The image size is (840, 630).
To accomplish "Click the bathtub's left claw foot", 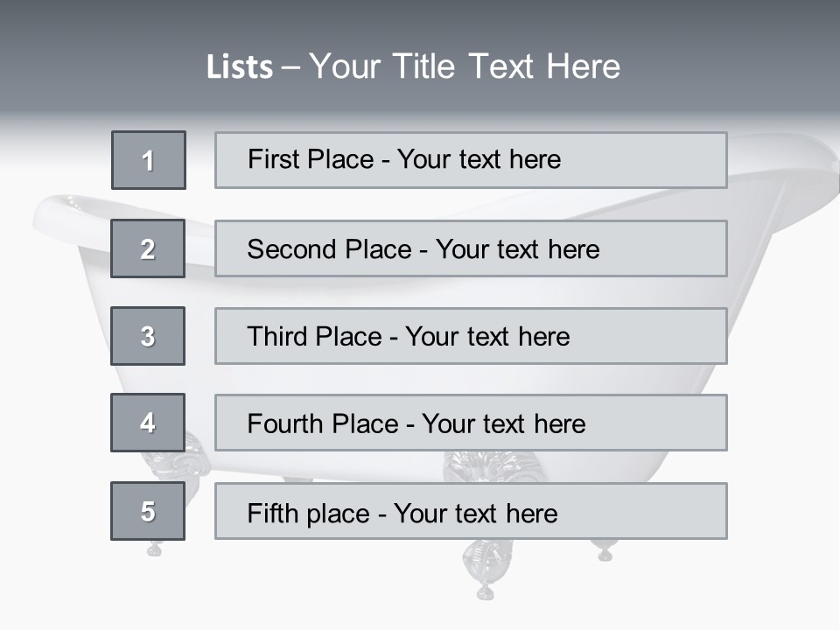I will (171, 462).
